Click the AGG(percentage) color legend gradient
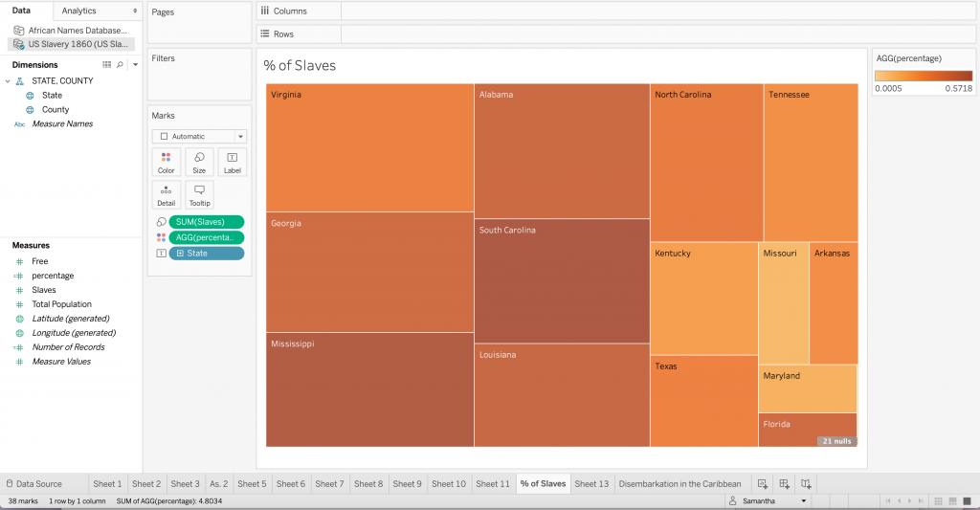The height and width of the screenshot is (510, 980). [x=923, y=76]
